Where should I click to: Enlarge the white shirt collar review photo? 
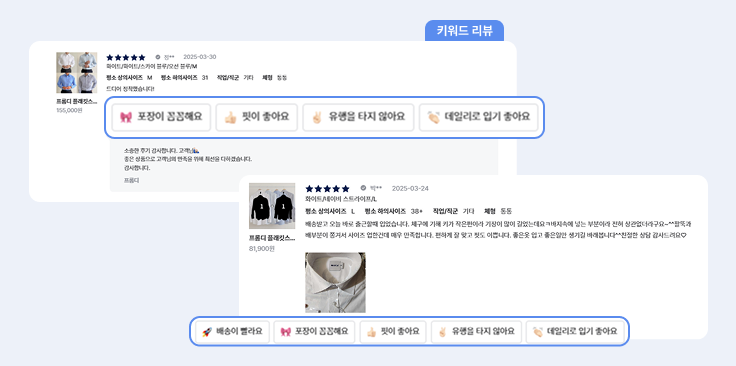pyautogui.click(x=335, y=282)
